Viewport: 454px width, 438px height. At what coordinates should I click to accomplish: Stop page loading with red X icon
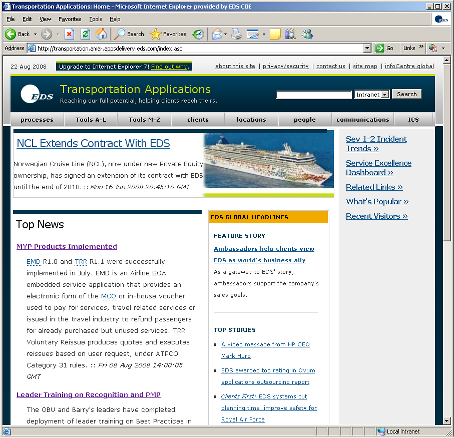(x=69, y=34)
